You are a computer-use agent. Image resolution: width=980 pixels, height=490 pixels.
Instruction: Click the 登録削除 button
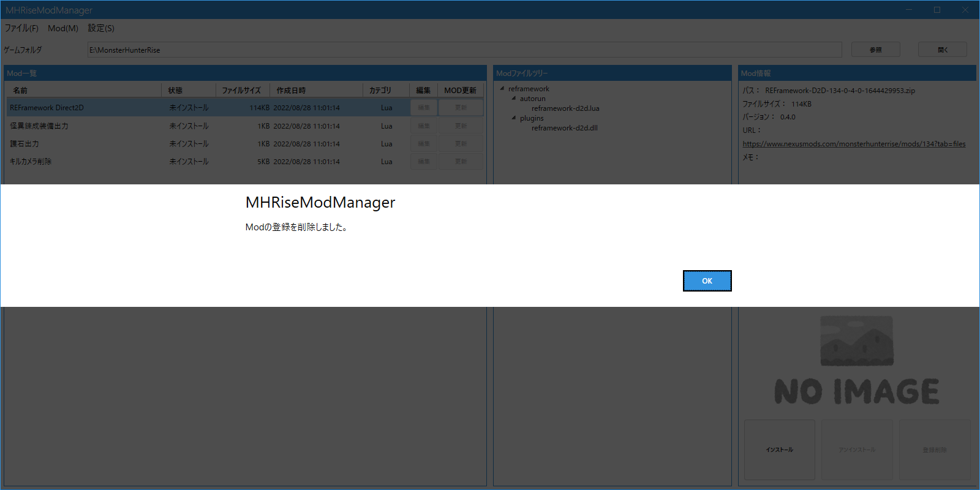[x=935, y=450]
